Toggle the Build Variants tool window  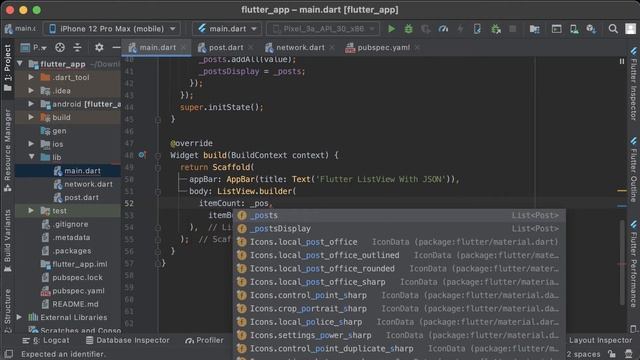tap(7, 241)
